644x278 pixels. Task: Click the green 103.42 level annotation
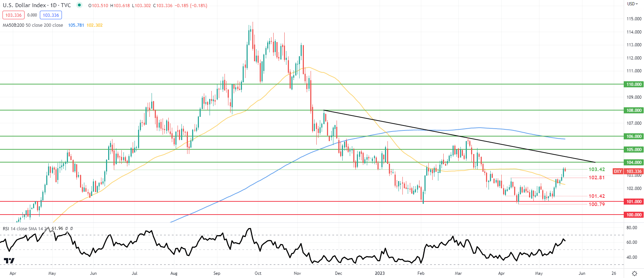pos(597,170)
